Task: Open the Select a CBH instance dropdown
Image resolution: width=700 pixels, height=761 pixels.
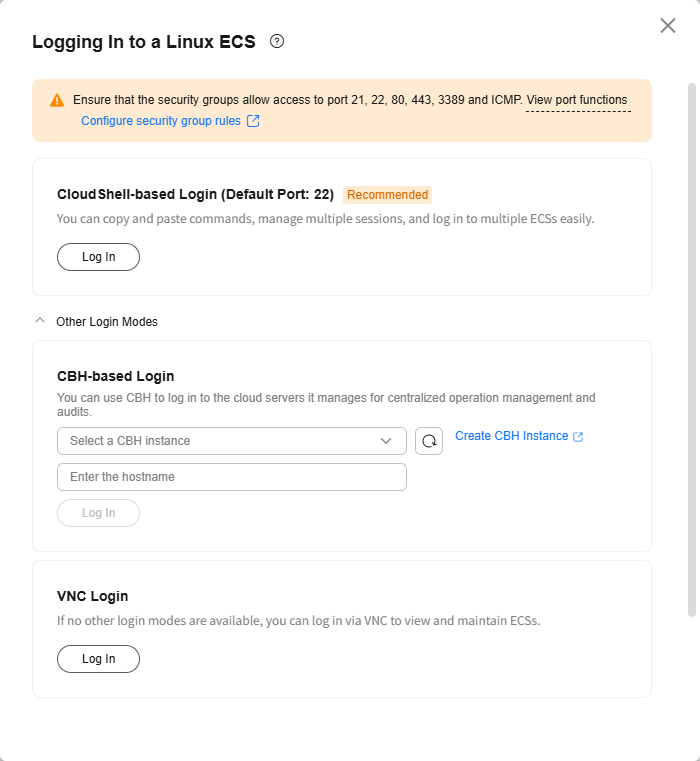Action: click(232, 441)
